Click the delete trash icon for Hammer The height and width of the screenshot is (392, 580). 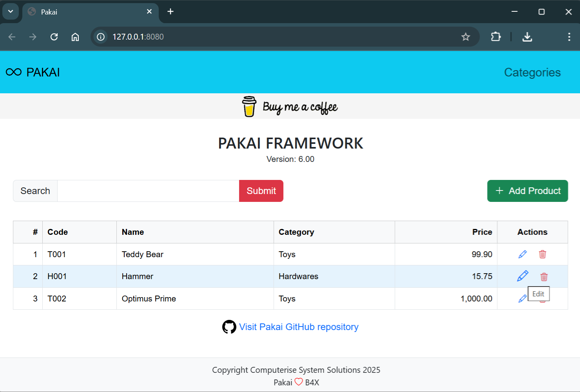[x=544, y=276]
